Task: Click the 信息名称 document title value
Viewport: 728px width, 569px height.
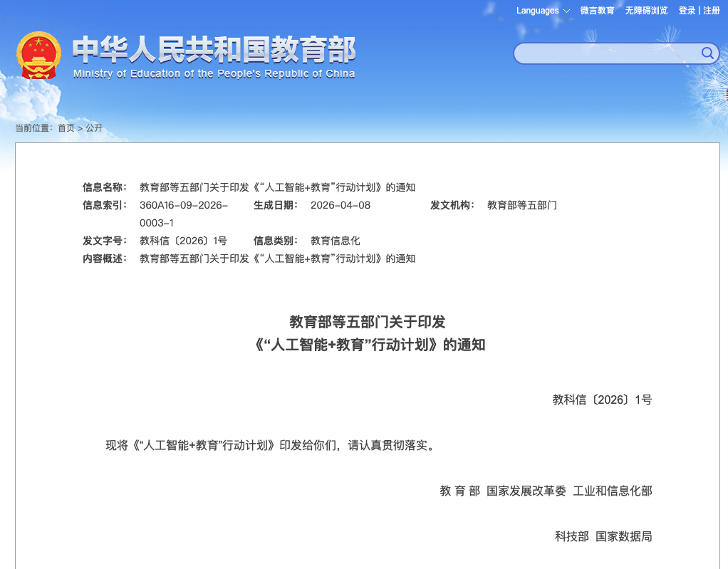Action: (x=277, y=187)
